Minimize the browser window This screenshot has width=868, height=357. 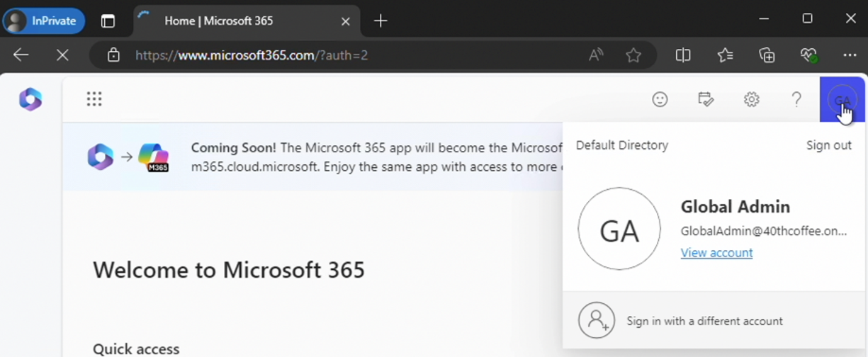(764, 19)
